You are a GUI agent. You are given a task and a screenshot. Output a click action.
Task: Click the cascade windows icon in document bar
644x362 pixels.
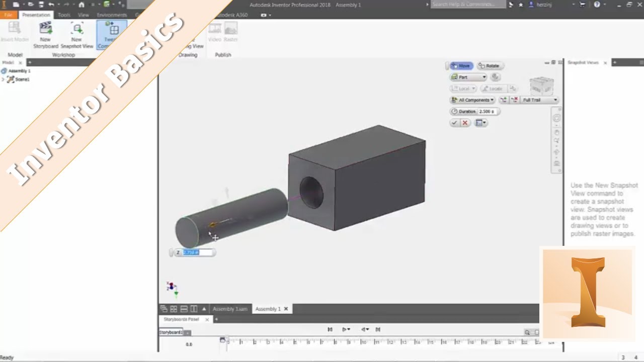pos(164,309)
